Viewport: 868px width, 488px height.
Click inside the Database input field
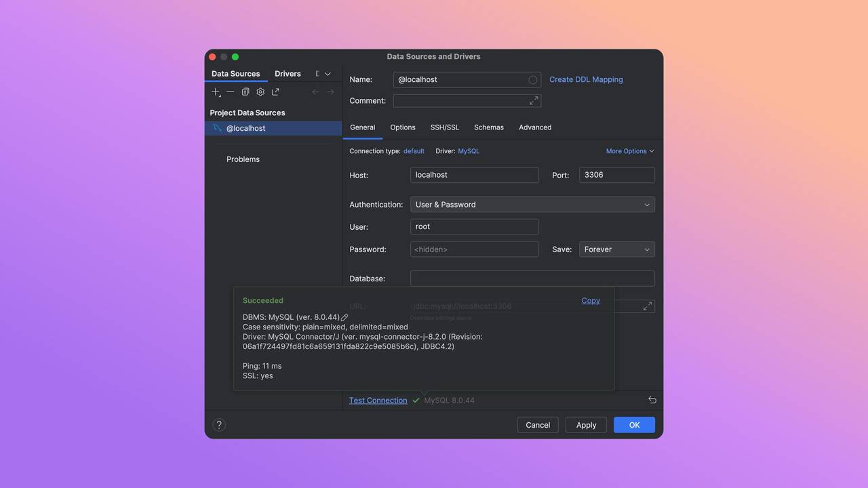click(532, 278)
